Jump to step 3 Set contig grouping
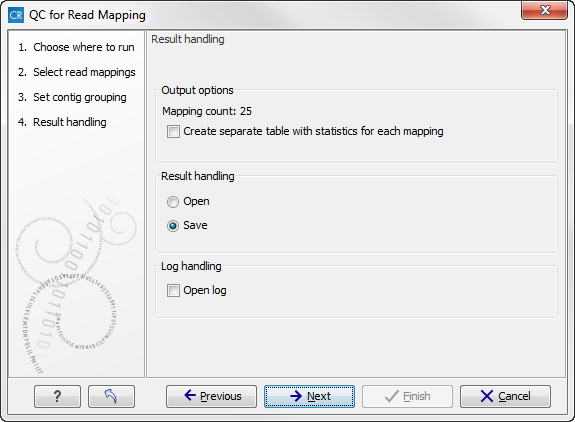The image size is (575, 422). 72,97
